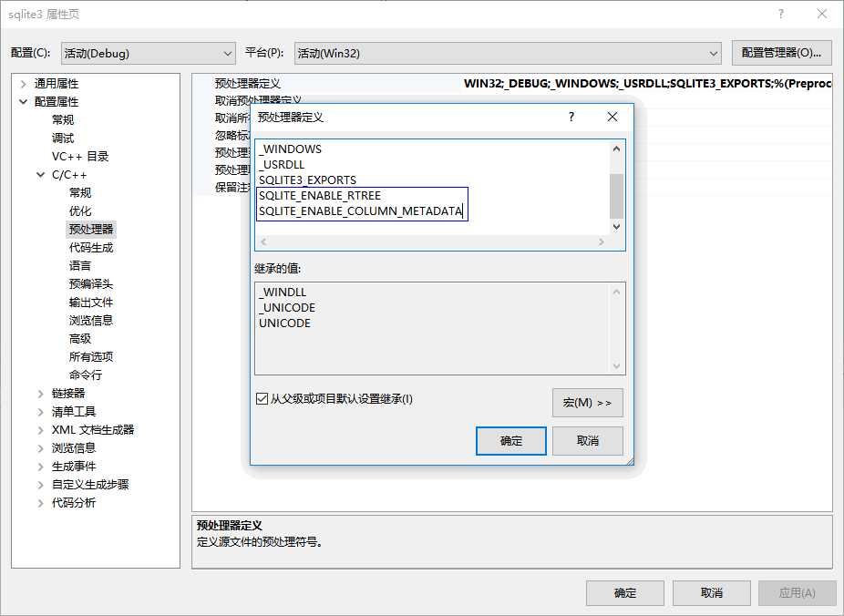
Task: Click scroll-up arrow of definitions edit box
Action: 616,149
